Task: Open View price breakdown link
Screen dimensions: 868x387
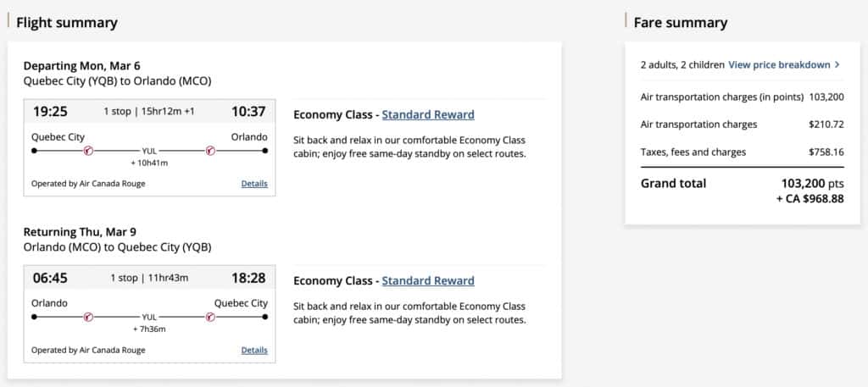Action: click(x=779, y=64)
